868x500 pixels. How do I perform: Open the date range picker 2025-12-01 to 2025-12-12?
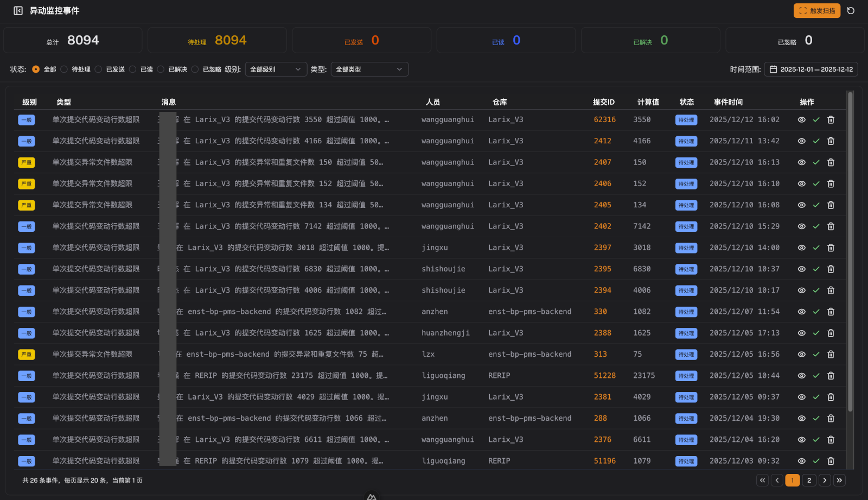811,69
